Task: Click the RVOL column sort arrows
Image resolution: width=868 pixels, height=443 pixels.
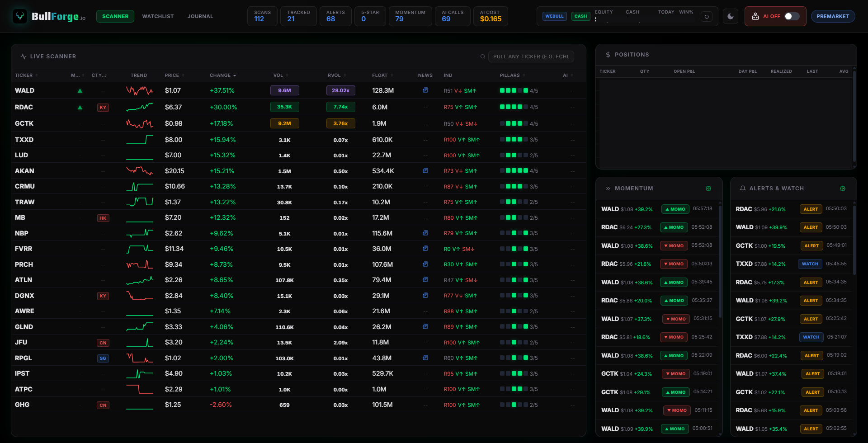Action: click(345, 75)
